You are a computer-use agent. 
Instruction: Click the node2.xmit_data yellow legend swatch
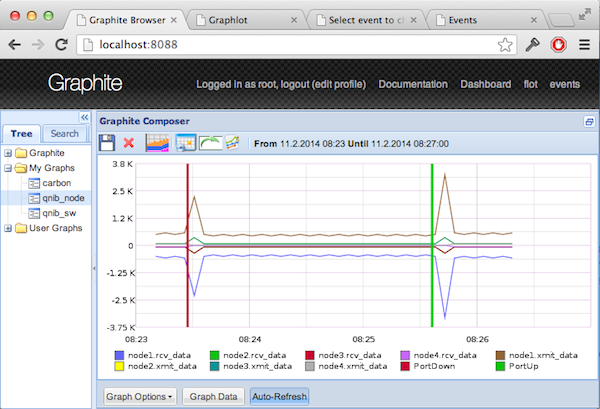(119, 367)
